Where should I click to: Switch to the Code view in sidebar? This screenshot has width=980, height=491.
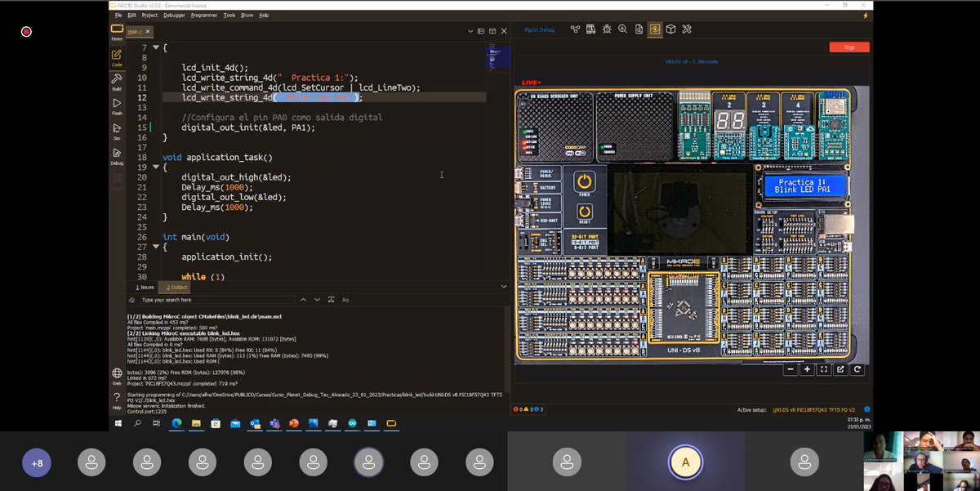coord(117,58)
